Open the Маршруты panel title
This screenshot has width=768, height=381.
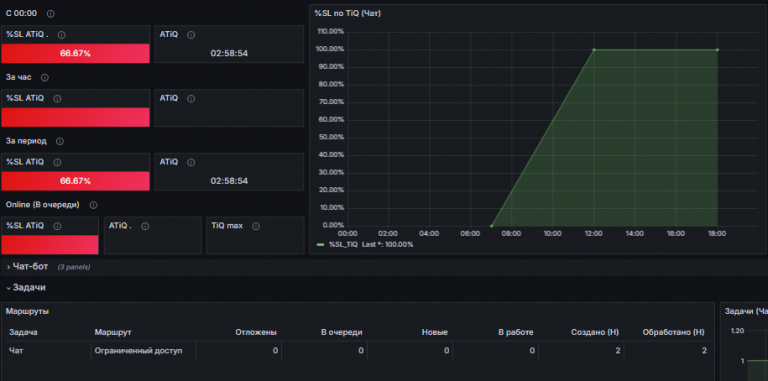[x=27, y=311]
